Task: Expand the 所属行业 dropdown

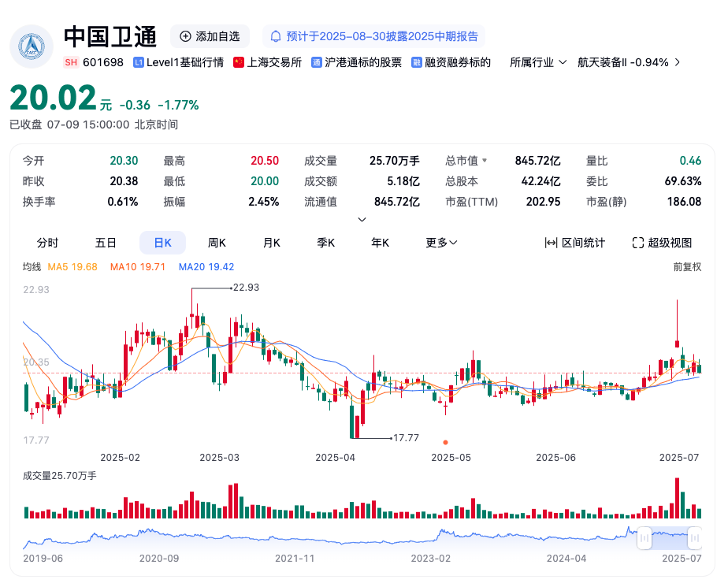Action: [538, 62]
